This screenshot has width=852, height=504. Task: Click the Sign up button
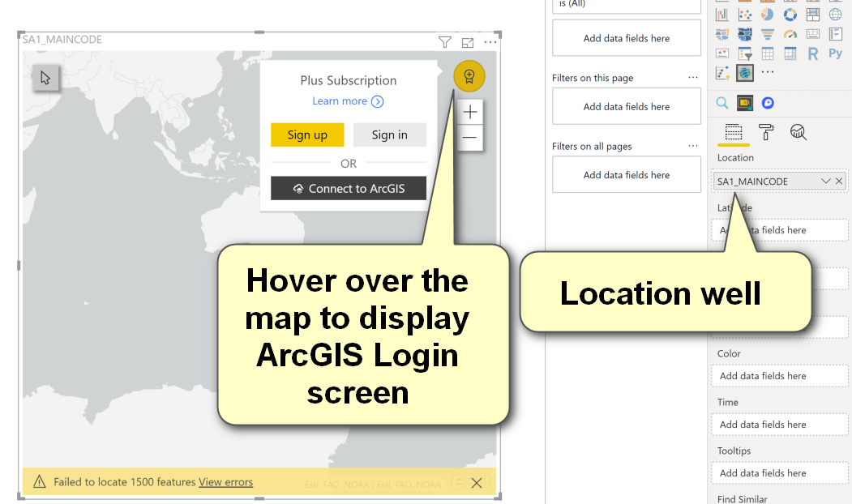pyautogui.click(x=307, y=135)
